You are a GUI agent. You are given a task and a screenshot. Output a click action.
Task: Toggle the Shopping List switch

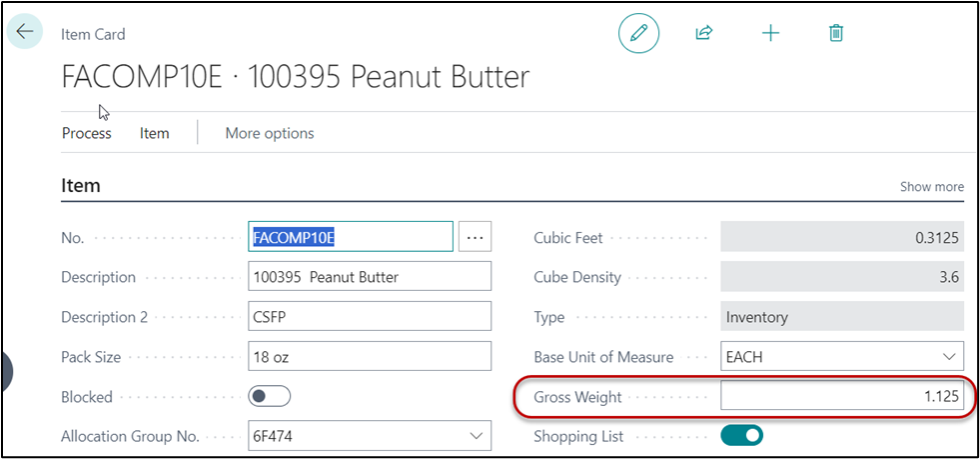pos(741,436)
